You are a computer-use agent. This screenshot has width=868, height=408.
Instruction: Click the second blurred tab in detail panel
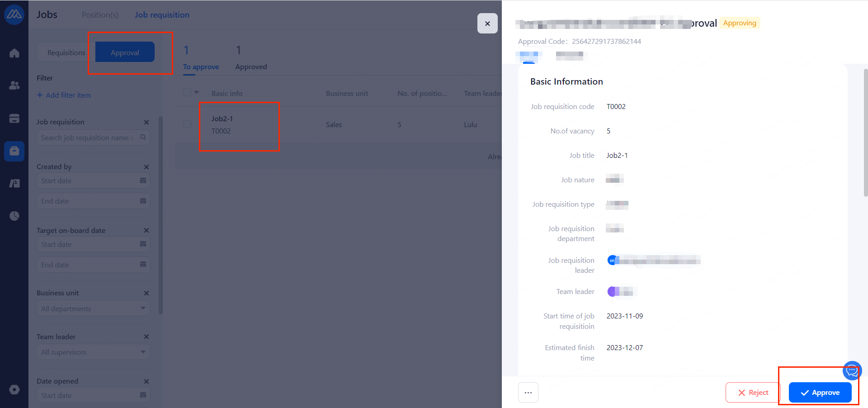[569, 56]
